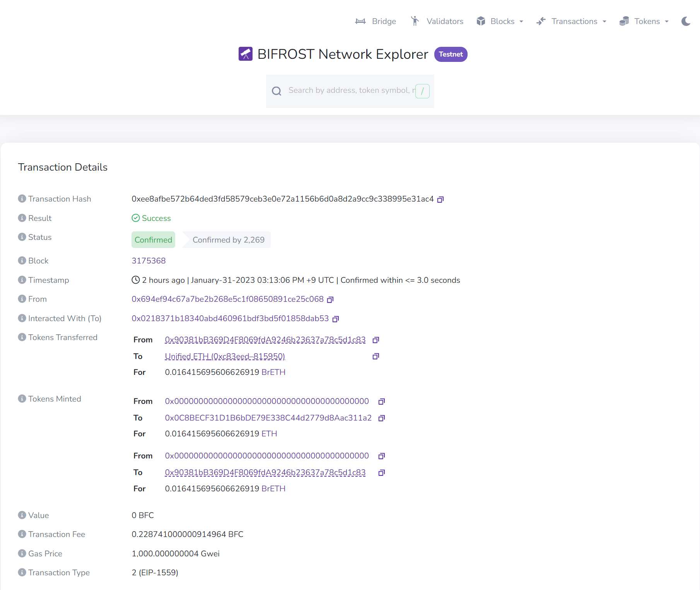Click info icon beside Result

click(22, 218)
